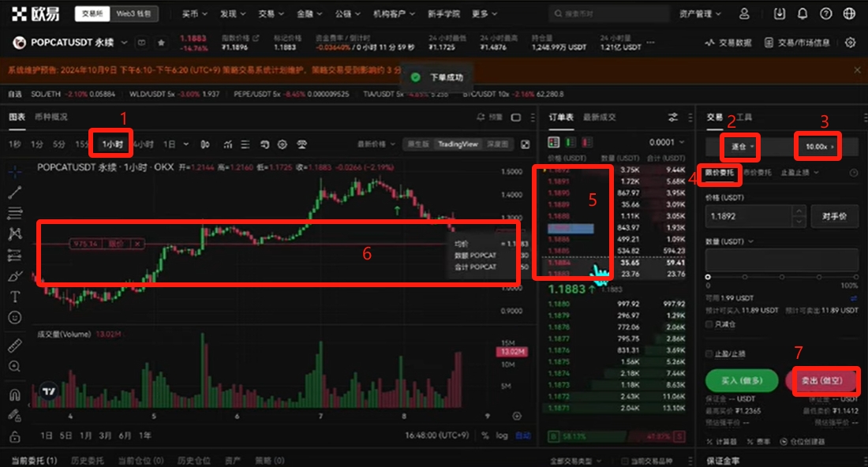The width and height of the screenshot is (868, 467).
Task: Select the trend line drawing tool
Action: (x=14, y=192)
